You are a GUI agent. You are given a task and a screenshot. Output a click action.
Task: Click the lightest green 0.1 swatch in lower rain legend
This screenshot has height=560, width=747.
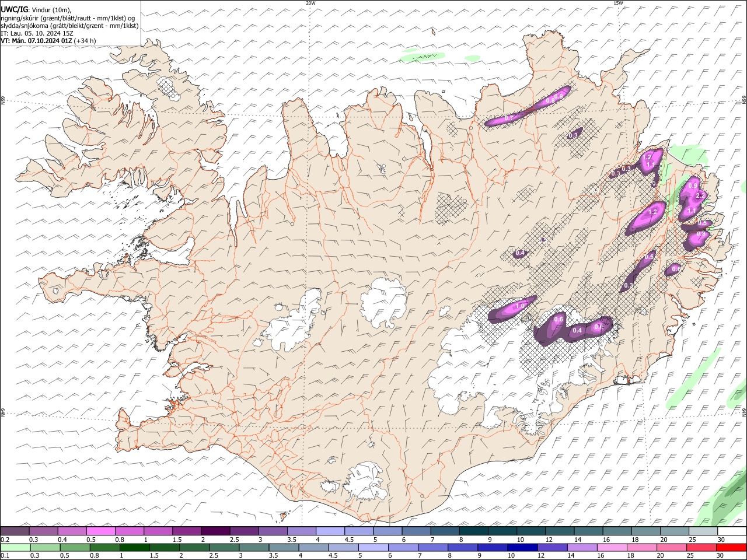coord(16,548)
